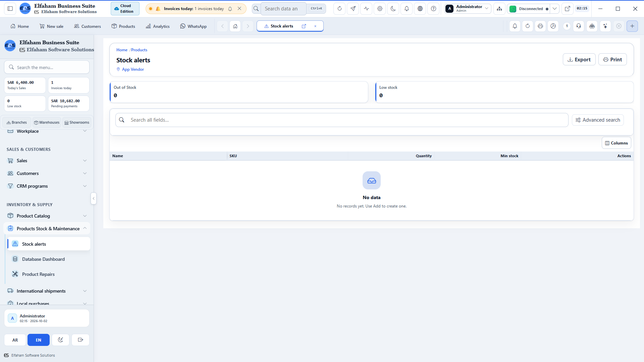The height and width of the screenshot is (362, 644).
Task: Expand the Disconnected status dropdown arrow
Action: (x=555, y=9)
